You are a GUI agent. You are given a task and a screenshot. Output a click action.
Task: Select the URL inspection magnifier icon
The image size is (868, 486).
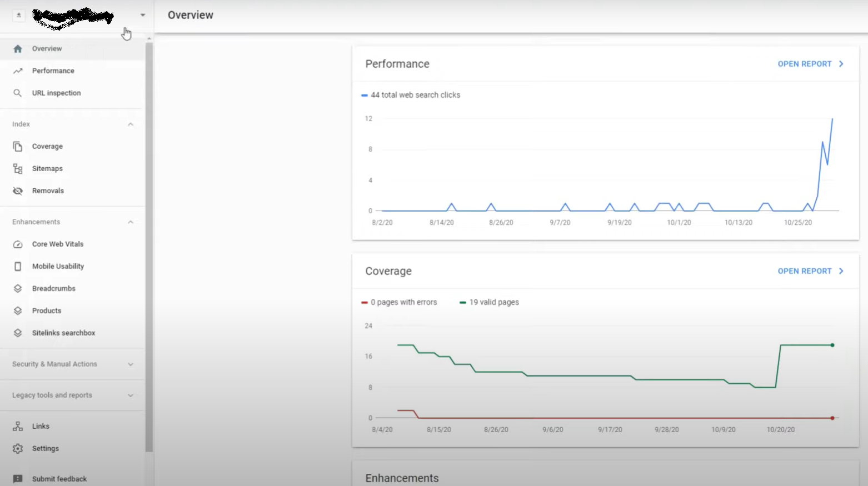point(18,93)
